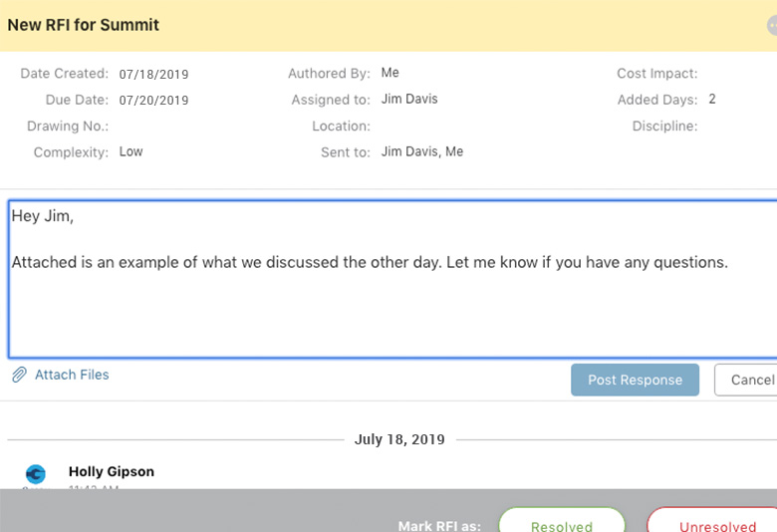
Task: Click the Authored By value Me
Action: 389,73
